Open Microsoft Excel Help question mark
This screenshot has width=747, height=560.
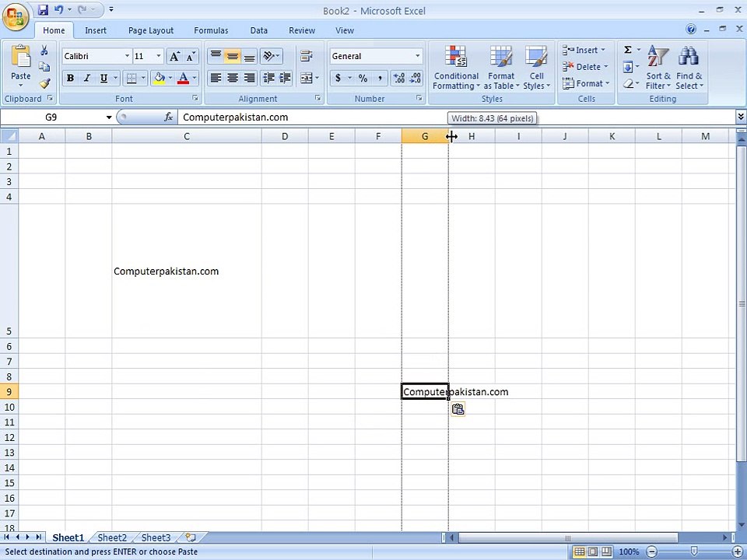click(691, 29)
